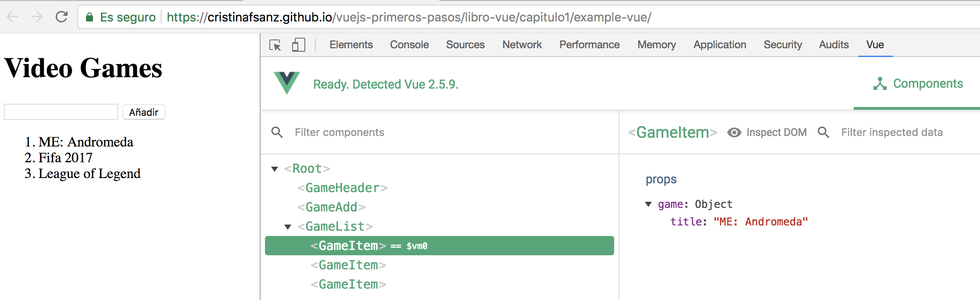Viewport: 980px width, 300px height.
Task: Select the inspect element cursor icon
Action: [275, 45]
